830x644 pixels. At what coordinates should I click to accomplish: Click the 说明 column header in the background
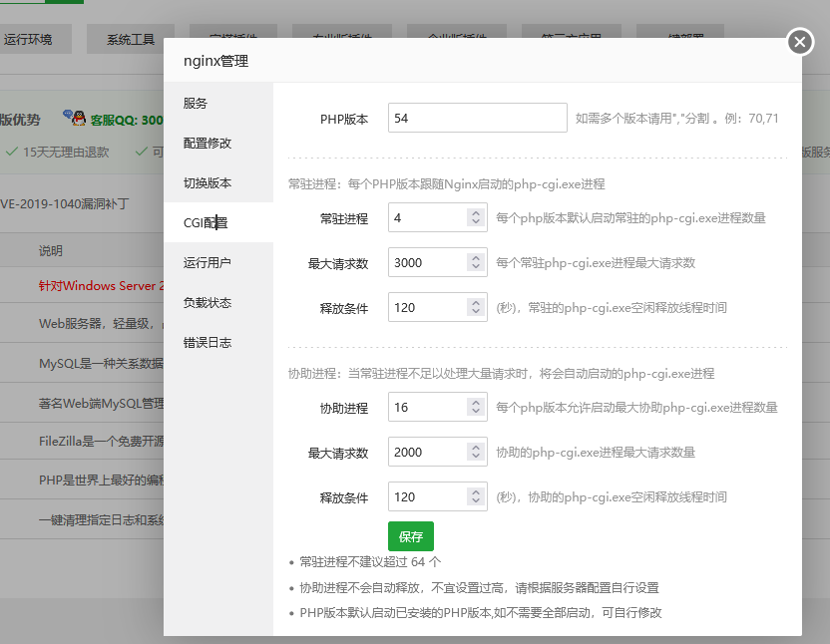coord(51,251)
